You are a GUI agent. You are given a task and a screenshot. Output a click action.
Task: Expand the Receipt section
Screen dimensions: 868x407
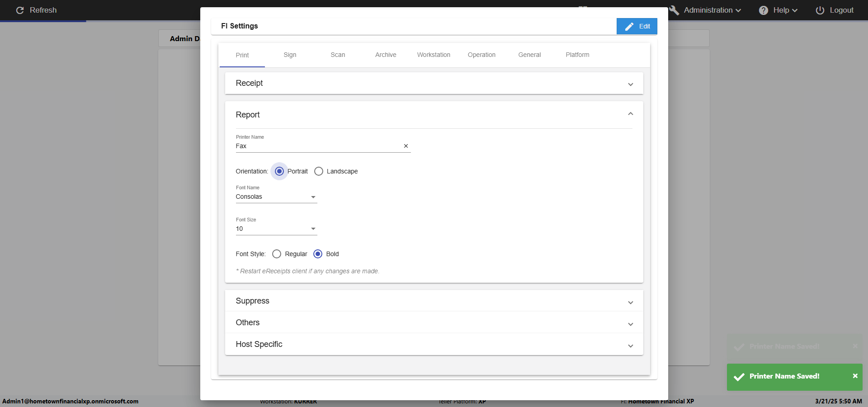point(630,84)
